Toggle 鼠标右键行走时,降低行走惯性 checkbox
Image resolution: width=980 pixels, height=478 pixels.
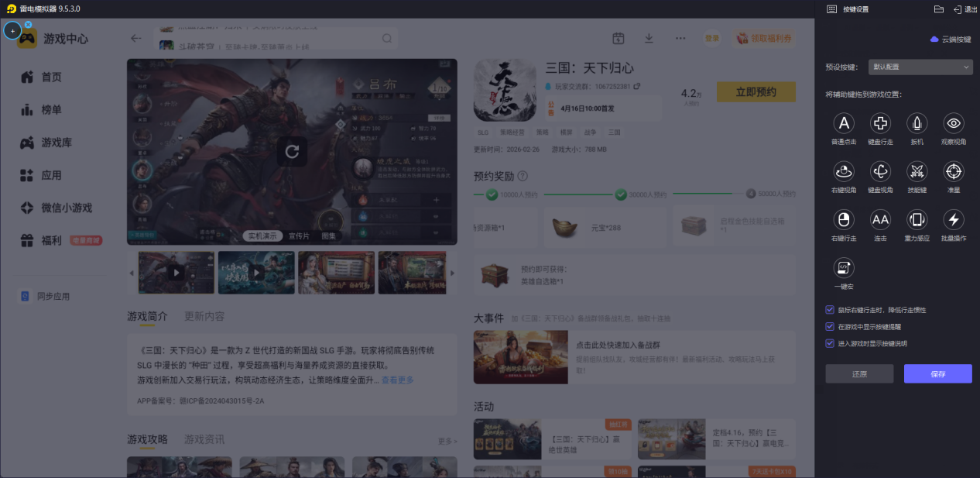point(830,310)
